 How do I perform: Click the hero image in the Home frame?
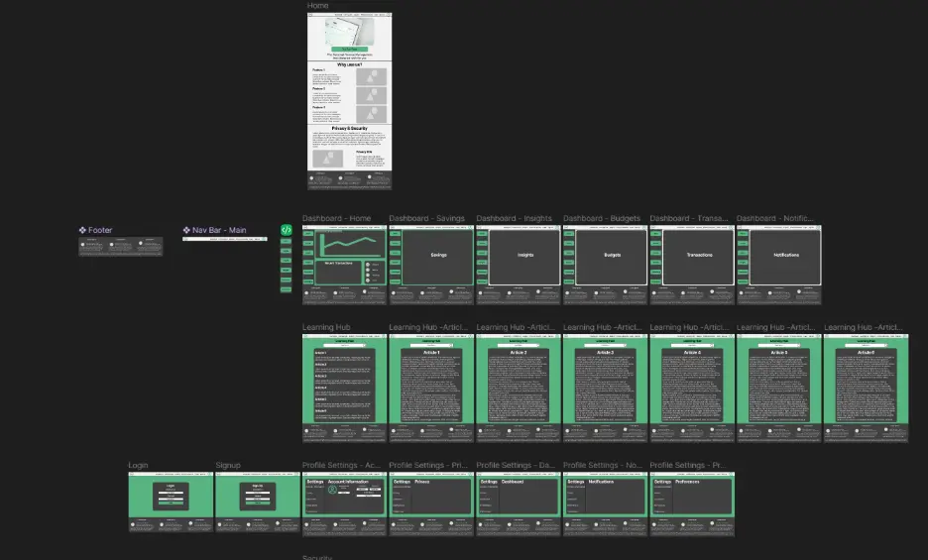pyautogui.click(x=350, y=32)
